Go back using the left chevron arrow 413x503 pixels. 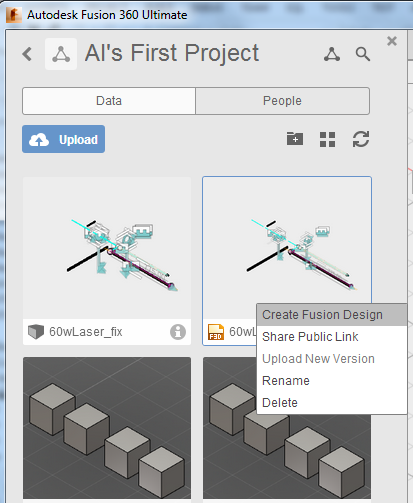click(x=27, y=54)
